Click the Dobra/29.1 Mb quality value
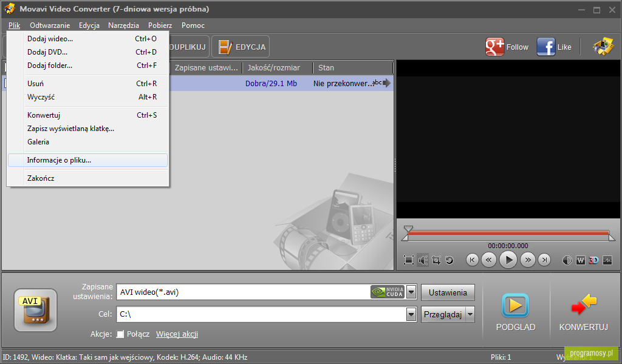 pyautogui.click(x=271, y=84)
